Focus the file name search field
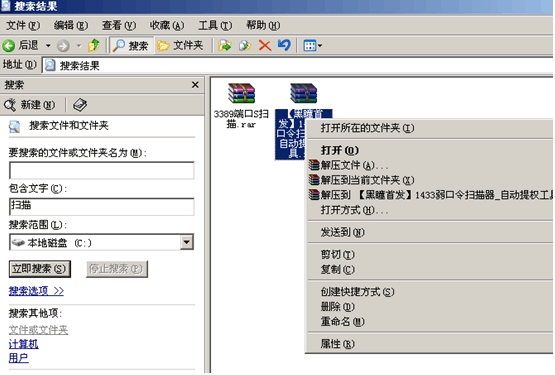This screenshot has width=555, height=375. pos(102,170)
